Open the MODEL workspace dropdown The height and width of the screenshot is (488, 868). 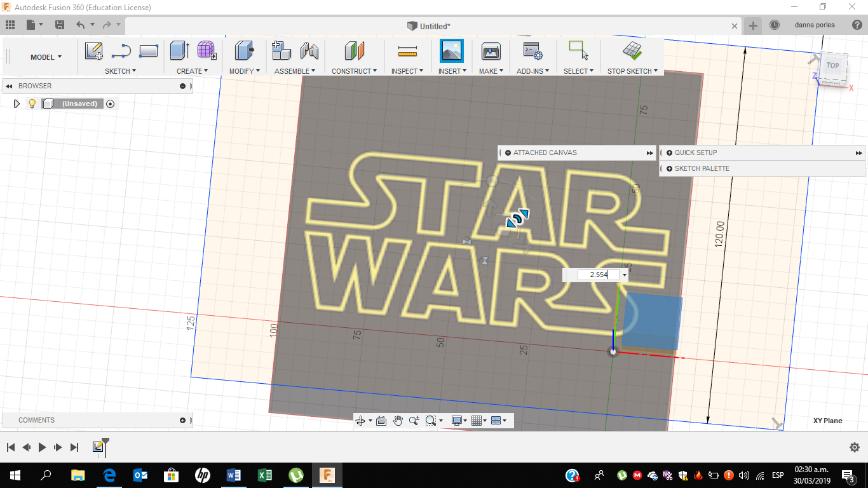click(46, 57)
